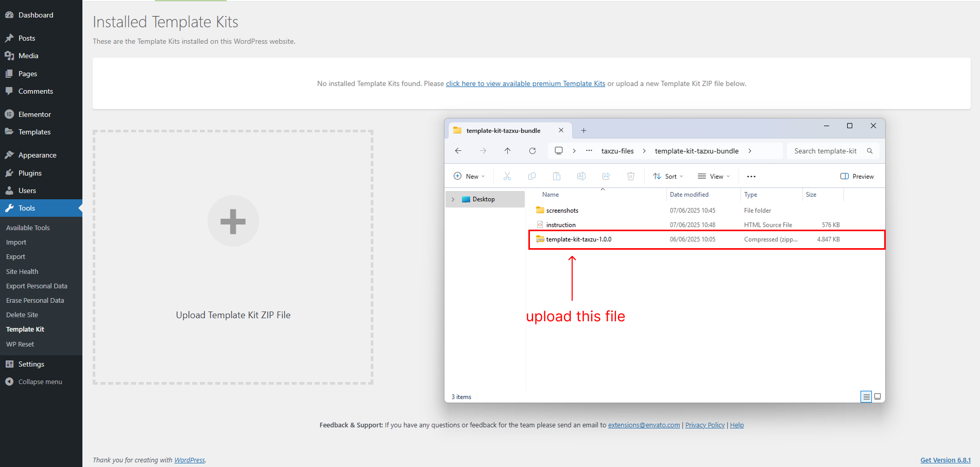Open the New item dropdown
This screenshot has width=980, height=467.
point(469,176)
